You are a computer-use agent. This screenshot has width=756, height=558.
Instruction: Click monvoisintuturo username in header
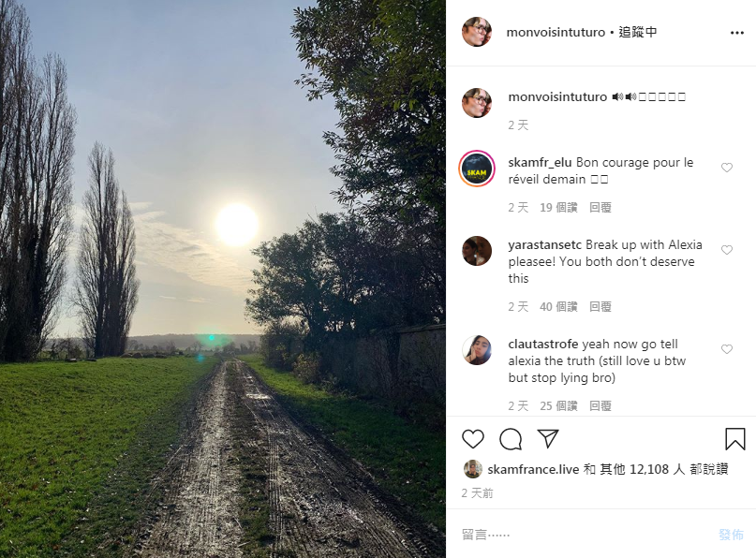pos(556,32)
